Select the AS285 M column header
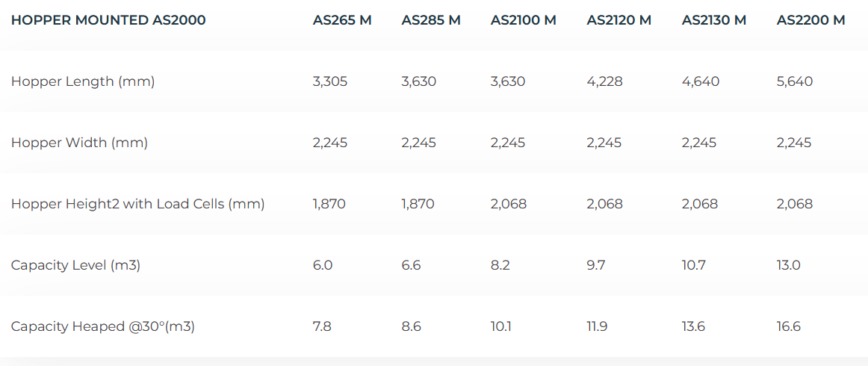Screen dimensions: 868x366 (431, 20)
